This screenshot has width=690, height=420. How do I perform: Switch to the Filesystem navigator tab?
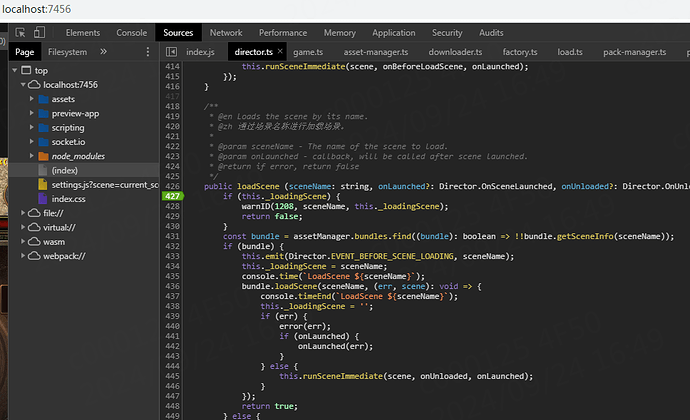[x=67, y=52]
